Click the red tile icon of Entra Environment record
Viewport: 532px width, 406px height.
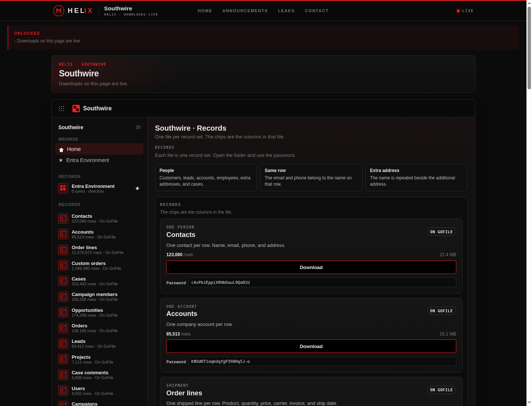coord(63,188)
